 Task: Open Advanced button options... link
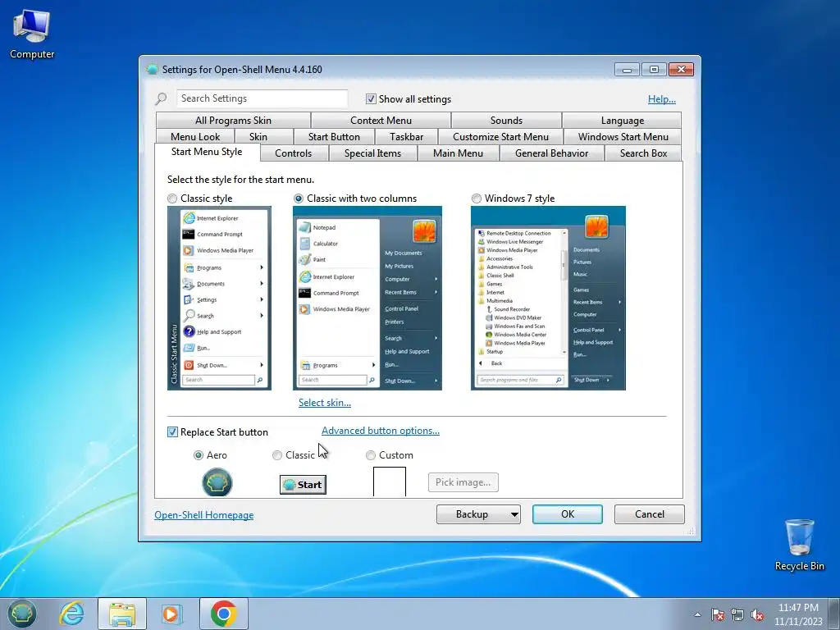381,431
